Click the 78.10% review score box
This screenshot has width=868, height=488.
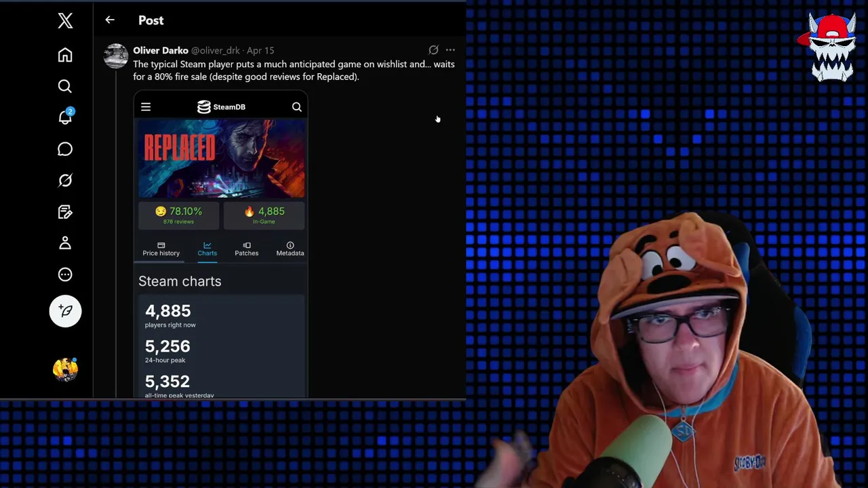(x=178, y=215)
